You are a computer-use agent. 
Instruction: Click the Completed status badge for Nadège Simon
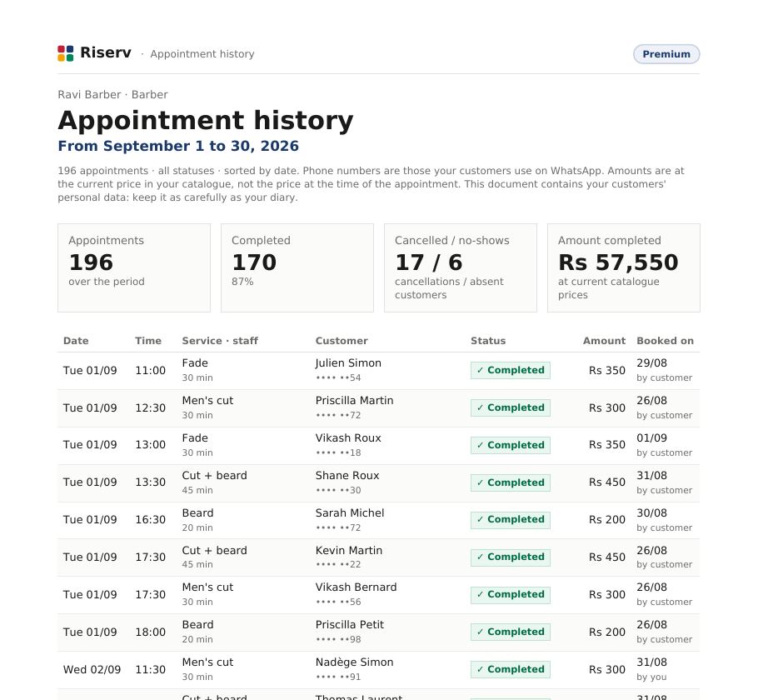click(x=510, y=669)
